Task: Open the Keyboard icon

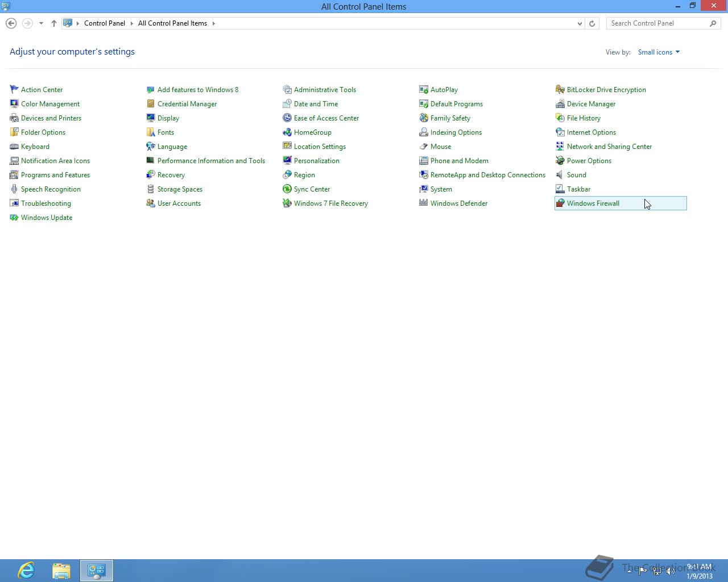Action: (14, 146)
